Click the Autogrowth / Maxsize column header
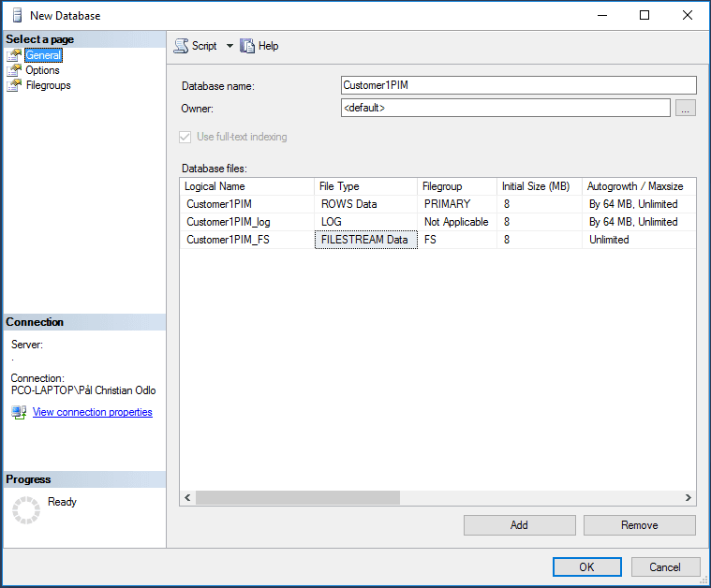 (639, 186)
